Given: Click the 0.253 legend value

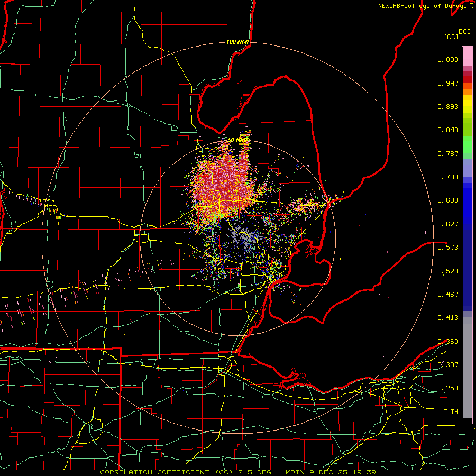Looking at the screenshot, I should pyautogui.click(x=448, y=388).
